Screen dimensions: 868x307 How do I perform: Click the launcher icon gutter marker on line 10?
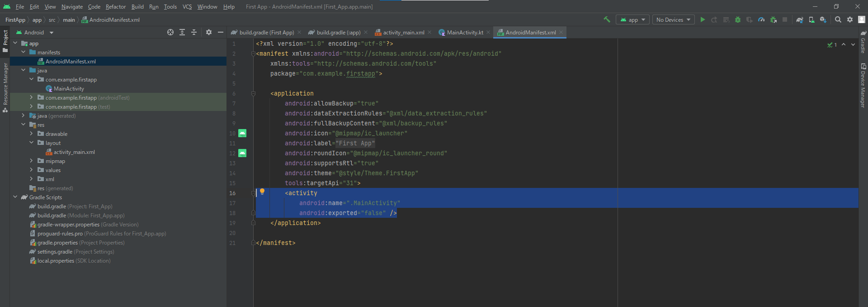pos(242,133)
